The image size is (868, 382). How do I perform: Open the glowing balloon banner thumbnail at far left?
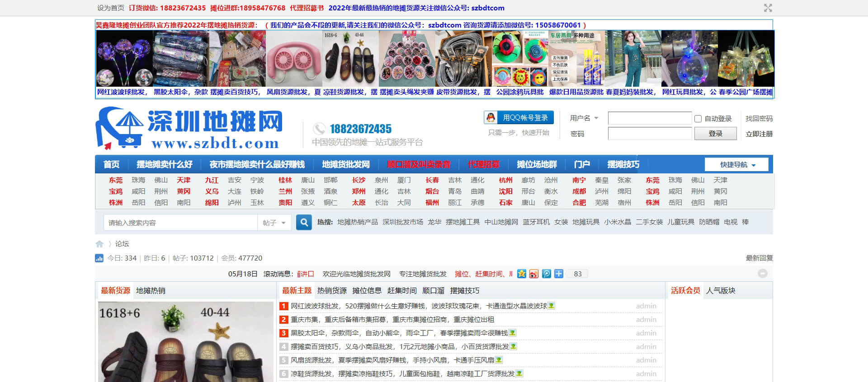[124, 59]
